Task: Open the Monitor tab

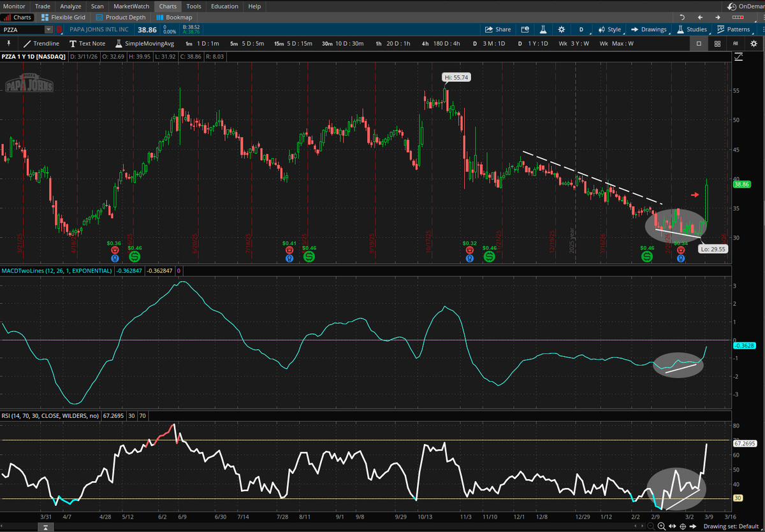Action: (x=15, y=6)
